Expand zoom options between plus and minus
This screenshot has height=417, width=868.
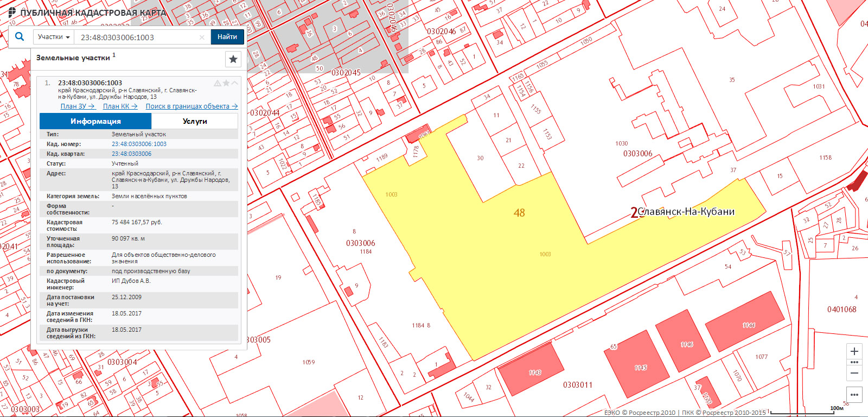pyautogui.click(x=854, y=362)
